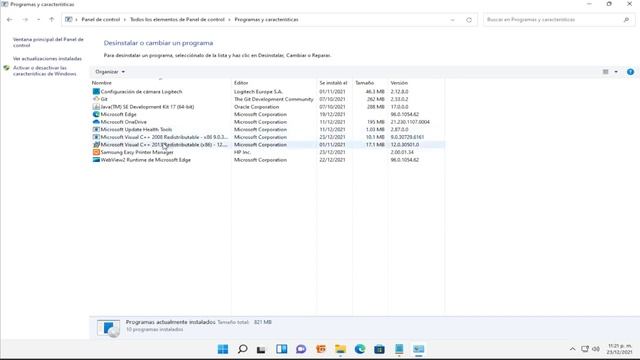Open Task View from taskbar

261,349
